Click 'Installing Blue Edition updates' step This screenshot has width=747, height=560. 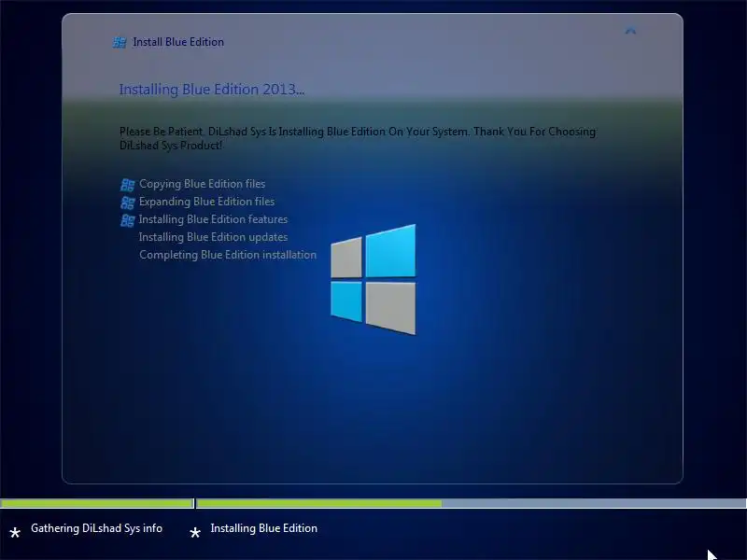[x=213, y=237]
